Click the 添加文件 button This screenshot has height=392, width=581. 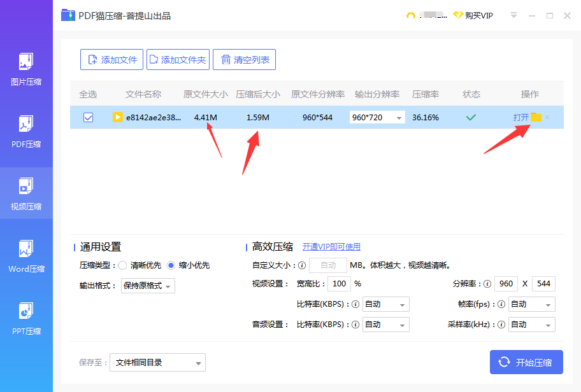[x=111, y=60]
